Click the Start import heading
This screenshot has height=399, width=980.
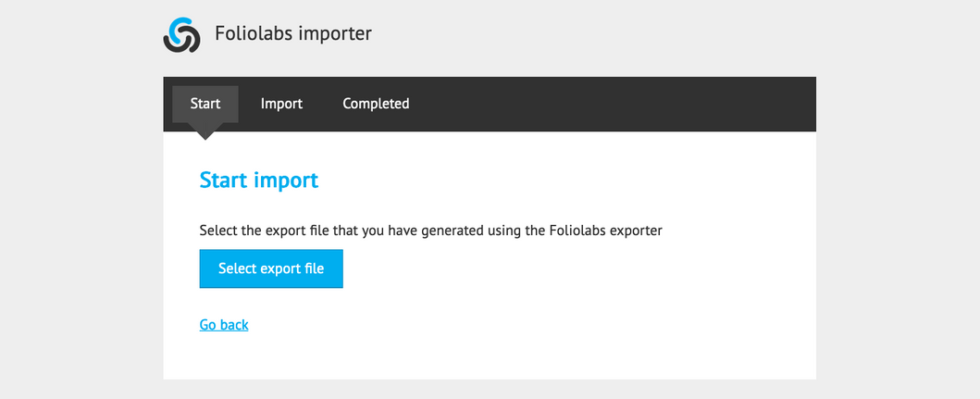click(x=259, y=181)
